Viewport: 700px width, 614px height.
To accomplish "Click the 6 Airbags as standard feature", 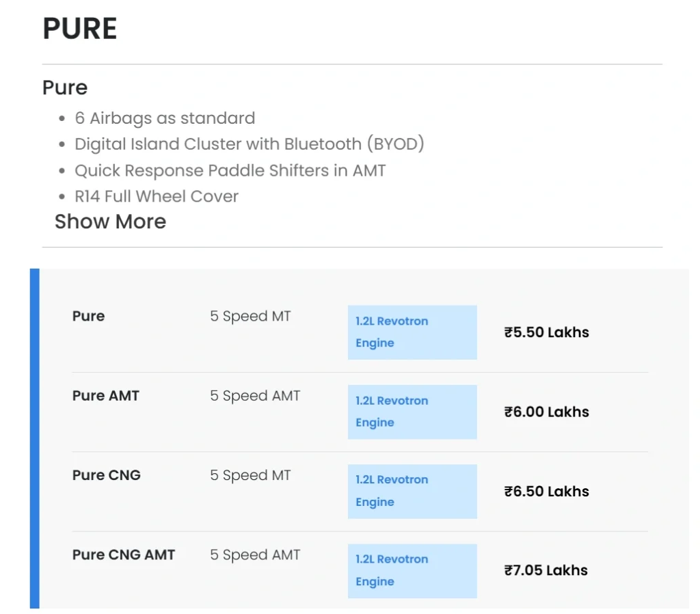I will 165,118.
